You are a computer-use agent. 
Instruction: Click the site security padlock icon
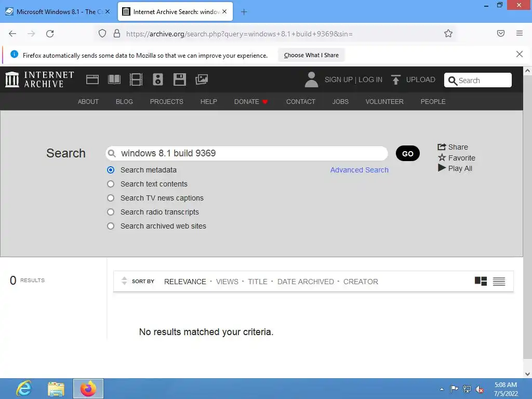pyautogui.click(x=117, y=34)
